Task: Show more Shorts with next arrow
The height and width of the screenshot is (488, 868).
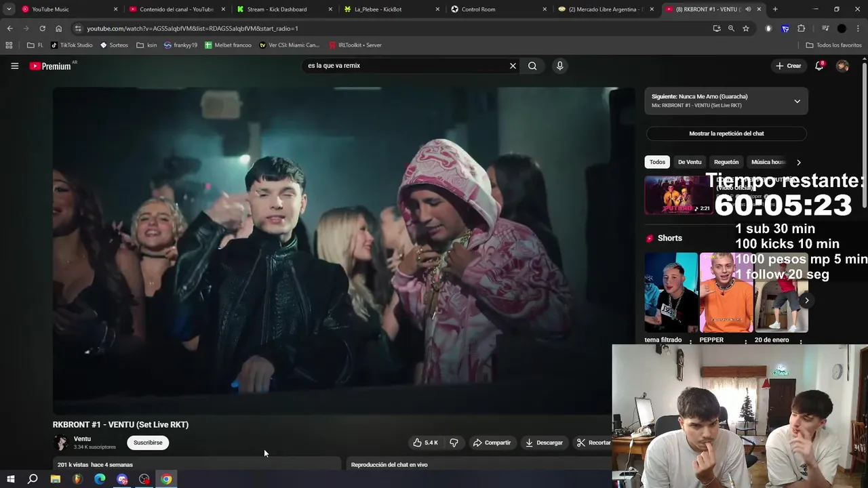Action: [x=806, y=300]
